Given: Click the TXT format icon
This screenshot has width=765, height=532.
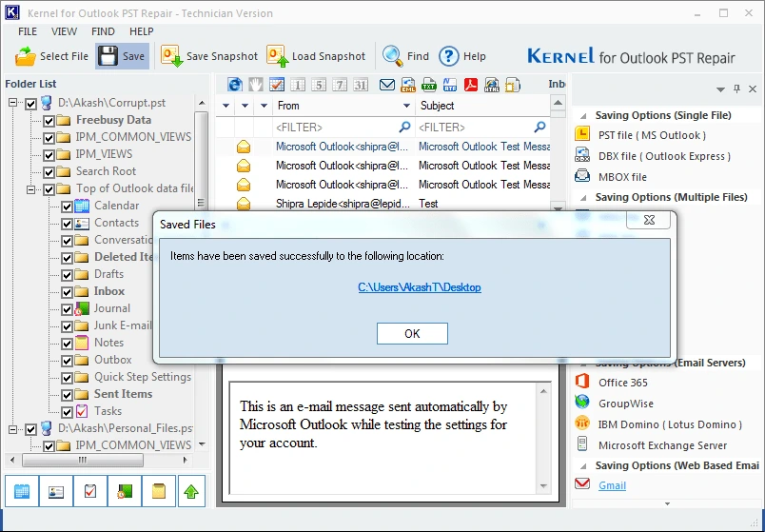Looking at the screenshot, I should tap(429, 85).
